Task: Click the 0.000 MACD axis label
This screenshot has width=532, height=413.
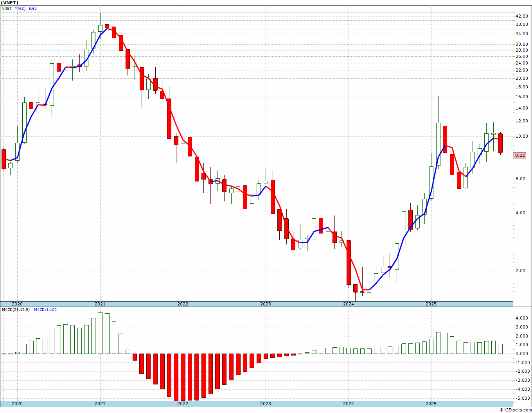Action: pyautogui.click(x=522, y=354)
